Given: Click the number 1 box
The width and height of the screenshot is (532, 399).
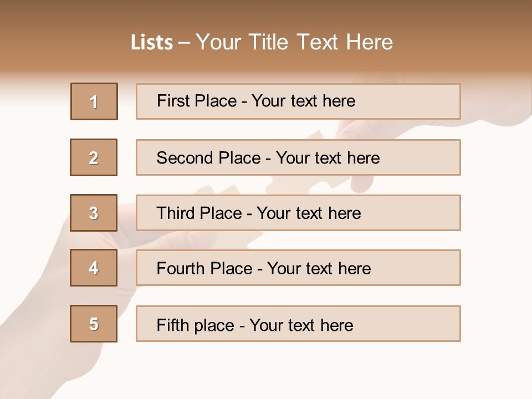Looking at the screenshot, I should coord(94,101).
